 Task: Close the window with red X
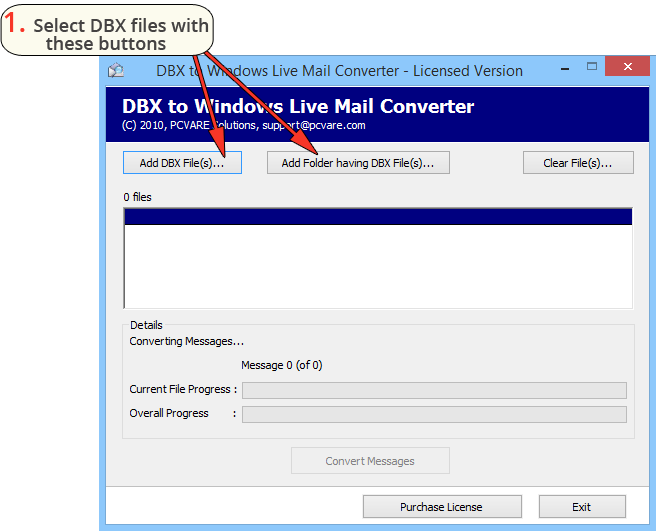click(x=627, y=66)
